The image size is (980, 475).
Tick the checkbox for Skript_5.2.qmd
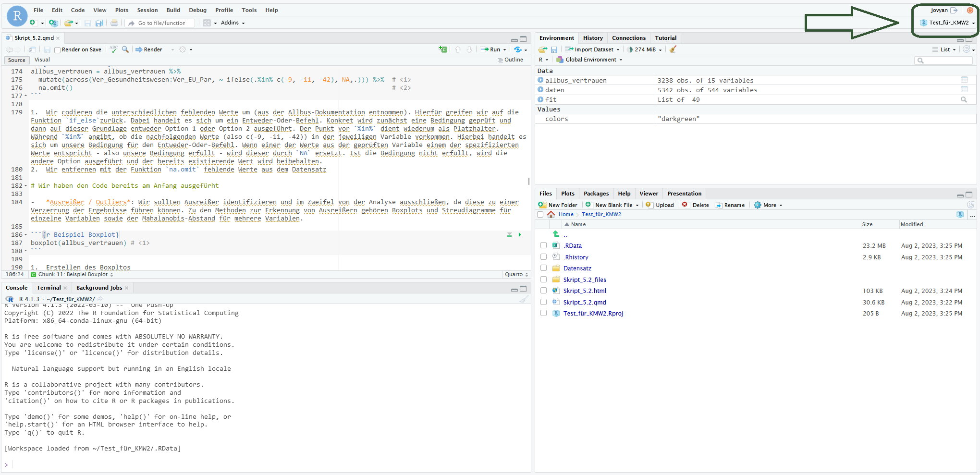tap(543, 302)
